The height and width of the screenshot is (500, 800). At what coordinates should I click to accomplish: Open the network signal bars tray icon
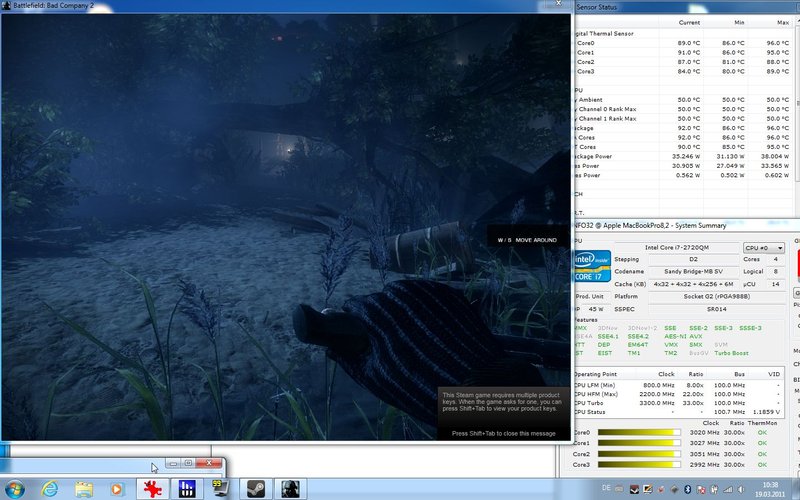click(728, 489)
